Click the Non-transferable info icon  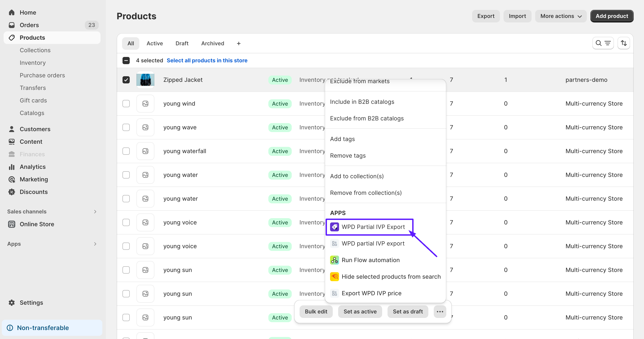[10, 328]
